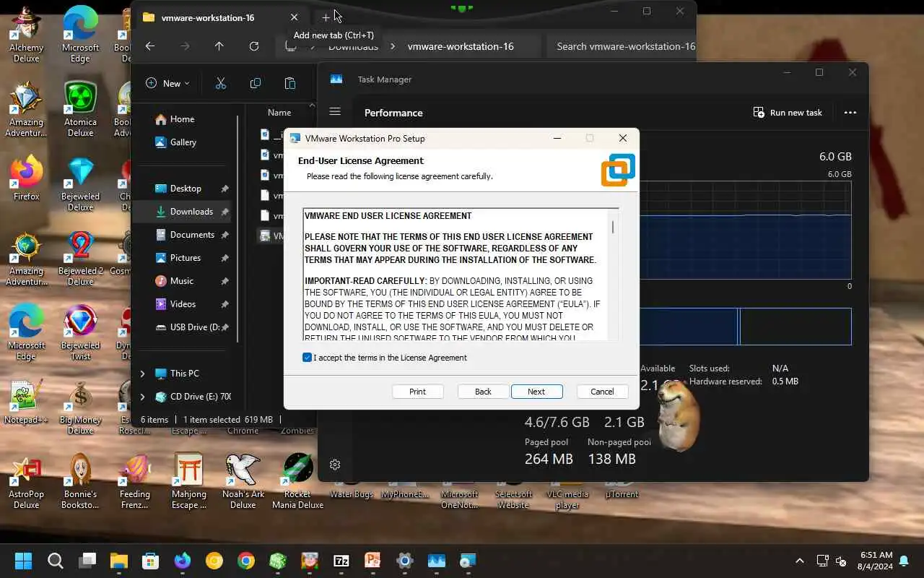924x578 pixels.
Task: Open Task Manager's three-dot more options menu
Action: coord(850,113)
